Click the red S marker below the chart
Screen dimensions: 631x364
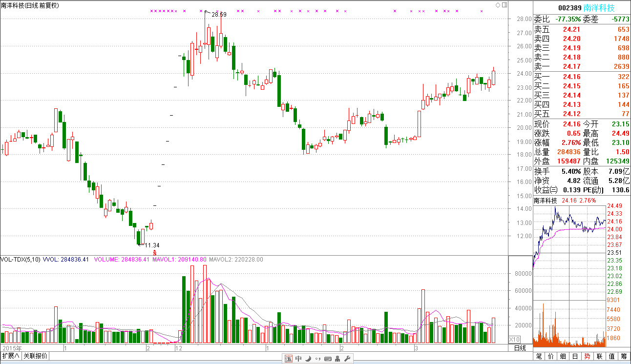[155, 252]
